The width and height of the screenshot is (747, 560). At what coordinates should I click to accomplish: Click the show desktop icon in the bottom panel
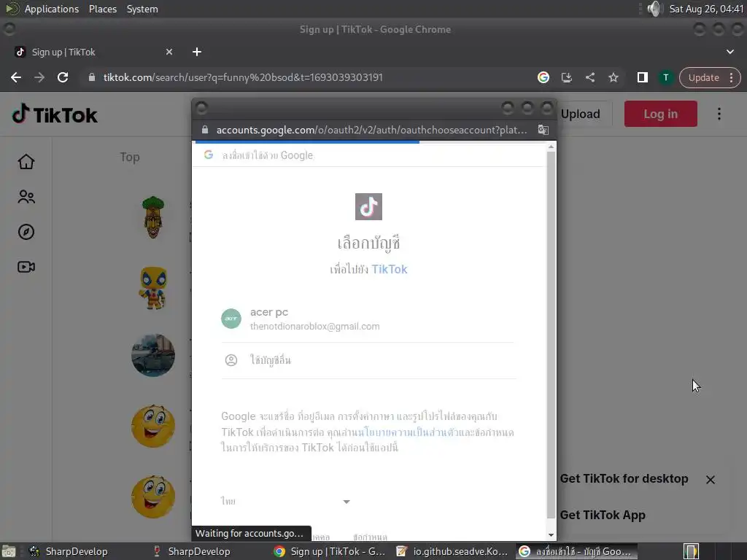[x=9, y=551]
